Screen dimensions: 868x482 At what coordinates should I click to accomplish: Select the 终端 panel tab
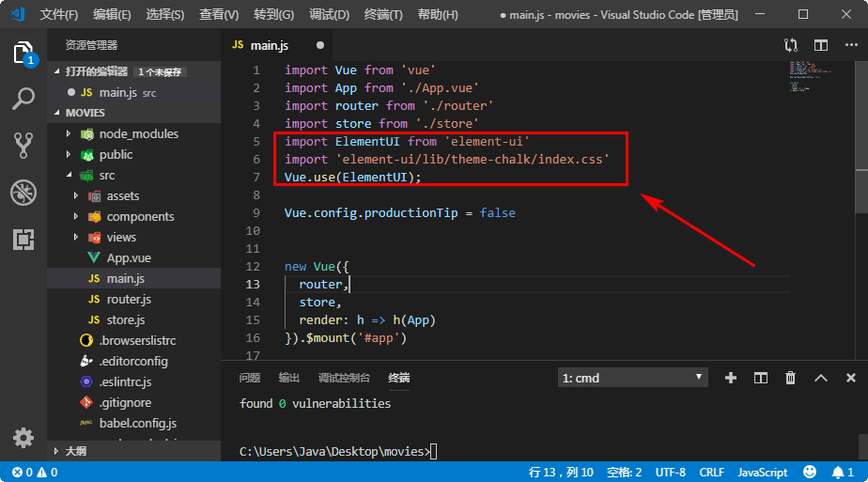[x=399, y=378]
